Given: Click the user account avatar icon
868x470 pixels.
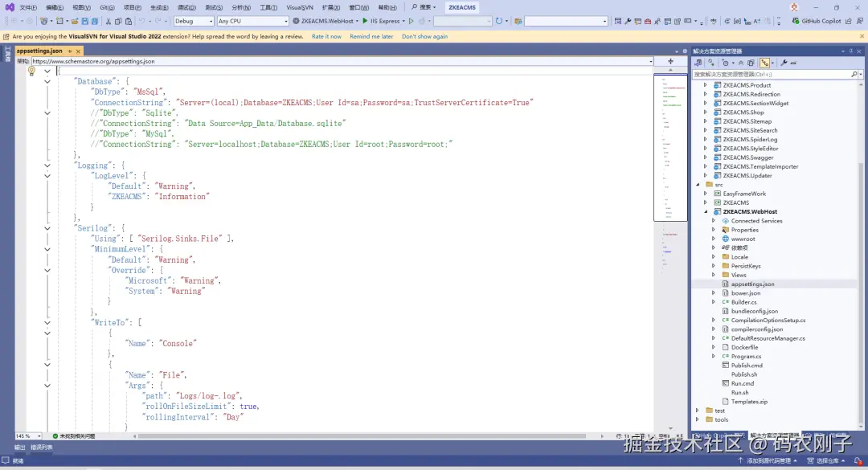Looking at the screenshot, I should click(794, 7).
